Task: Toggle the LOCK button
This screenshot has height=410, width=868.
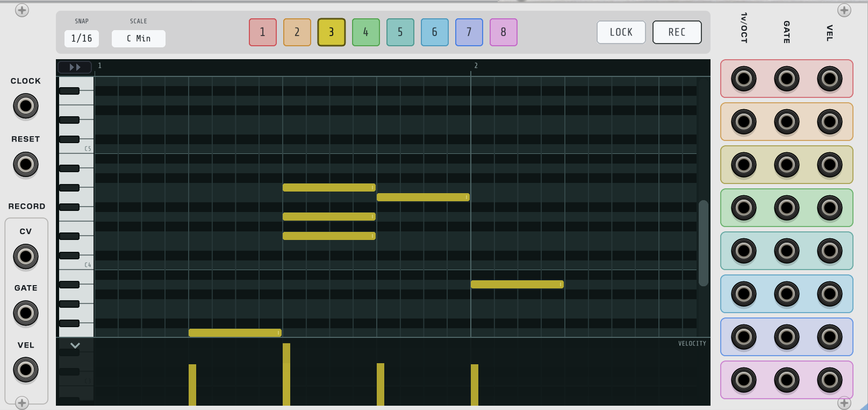Action: (621, 32)
